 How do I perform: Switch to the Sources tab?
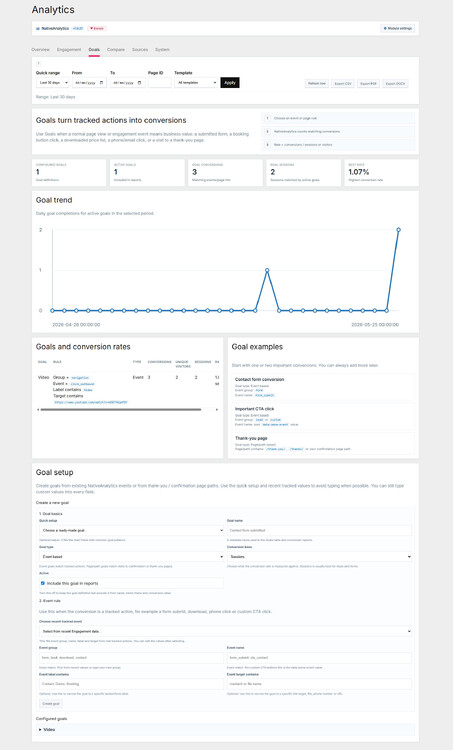(x=140, y=50)
